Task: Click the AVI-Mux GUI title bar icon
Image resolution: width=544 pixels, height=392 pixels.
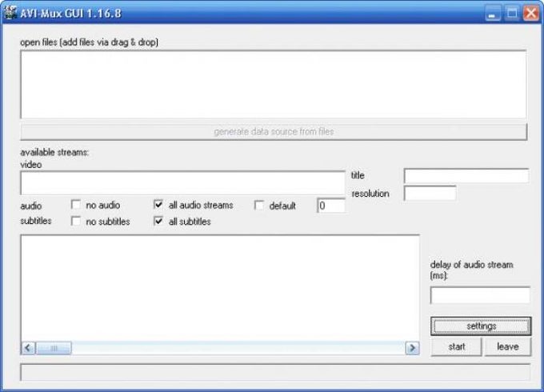Action: point(10,13)
